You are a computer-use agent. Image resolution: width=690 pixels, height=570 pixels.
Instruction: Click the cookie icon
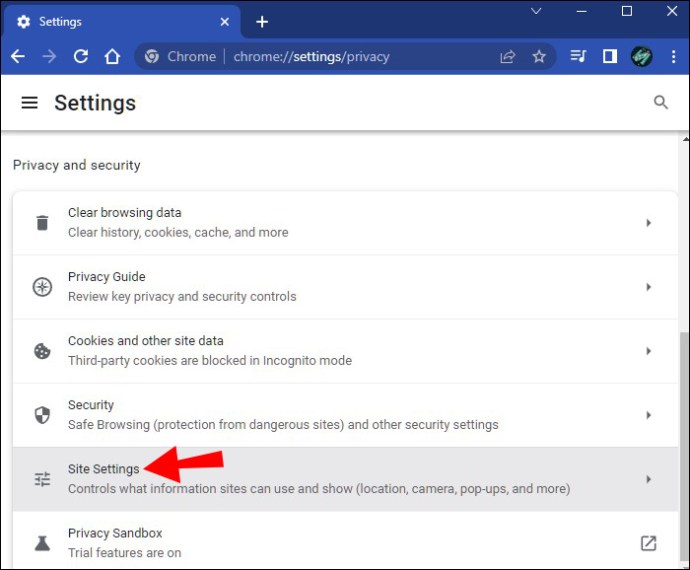point(42,351)
